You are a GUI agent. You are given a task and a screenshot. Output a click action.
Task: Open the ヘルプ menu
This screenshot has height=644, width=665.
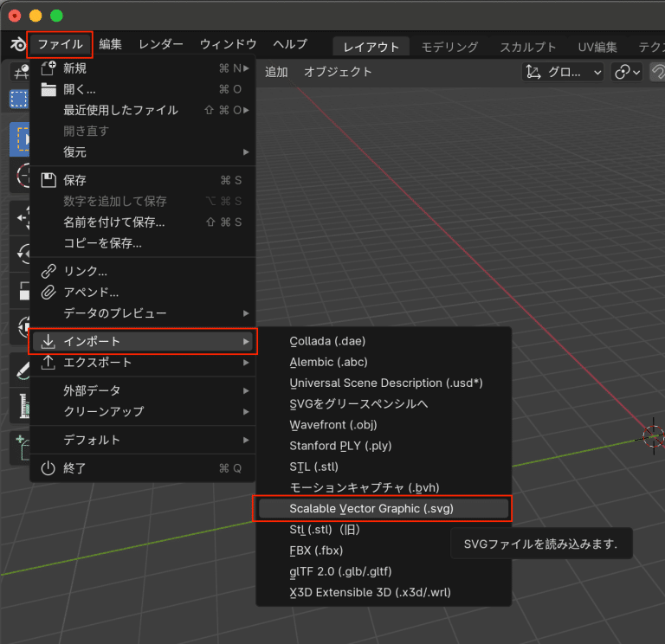pos(290,44)
